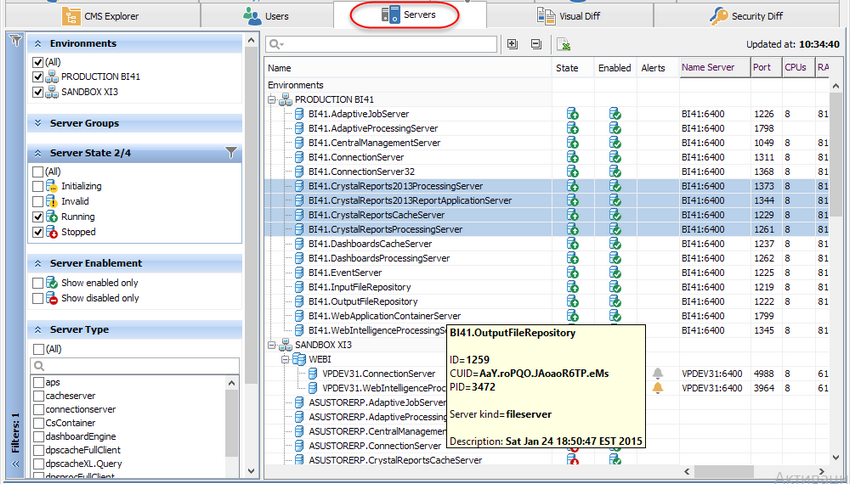Select BI41.CentralManagementServer row

point(546,143)
